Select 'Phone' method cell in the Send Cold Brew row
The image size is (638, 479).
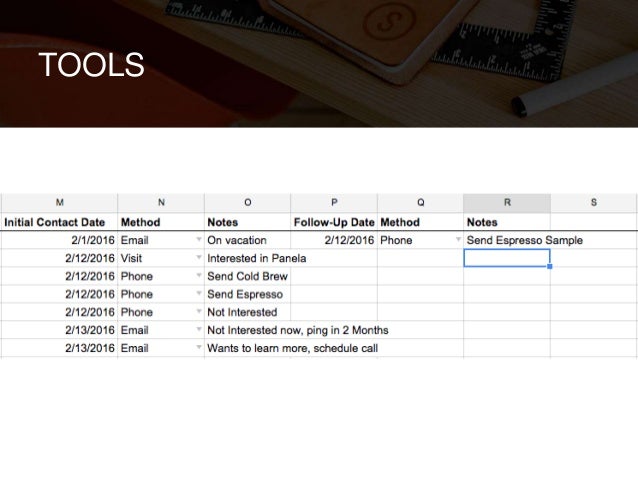pyautogui.click(x=161, y=276)
